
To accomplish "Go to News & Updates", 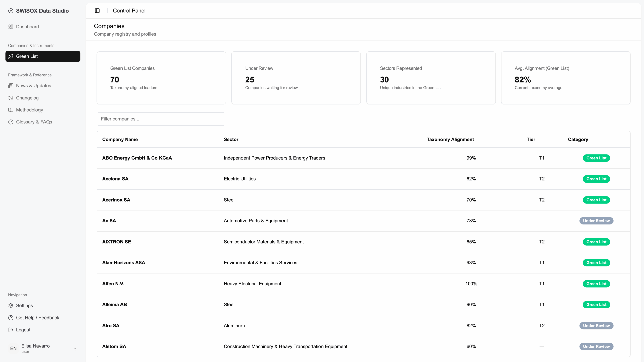I will tap(43, 86).
